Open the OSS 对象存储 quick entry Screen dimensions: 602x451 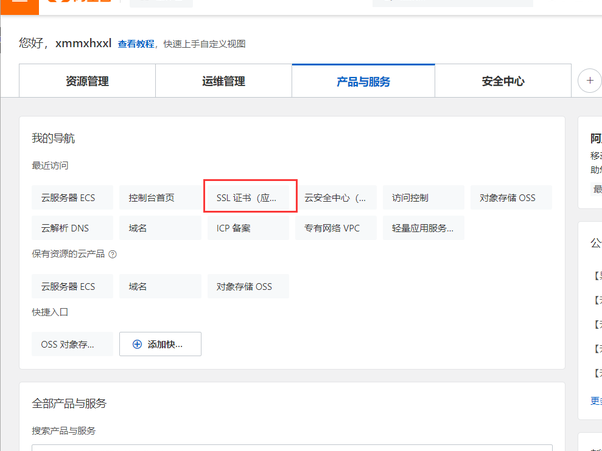point(72,344)
